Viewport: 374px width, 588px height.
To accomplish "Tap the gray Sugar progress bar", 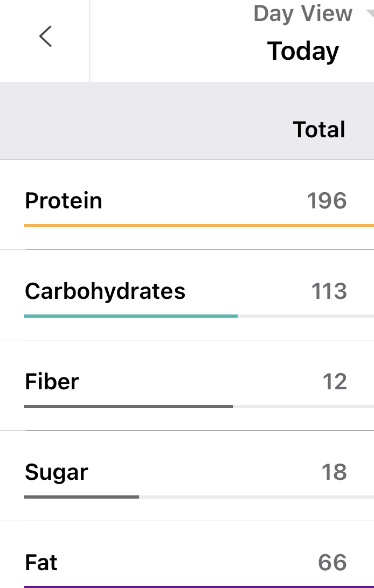I will tap(81, 497).
